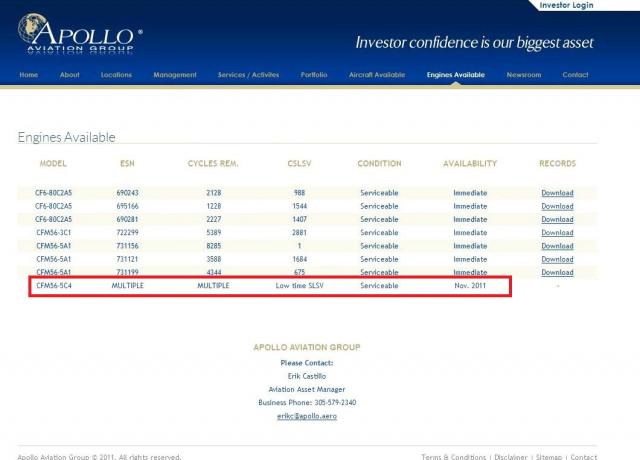Download records for engine ESN 722299

(x=557, y=232)
